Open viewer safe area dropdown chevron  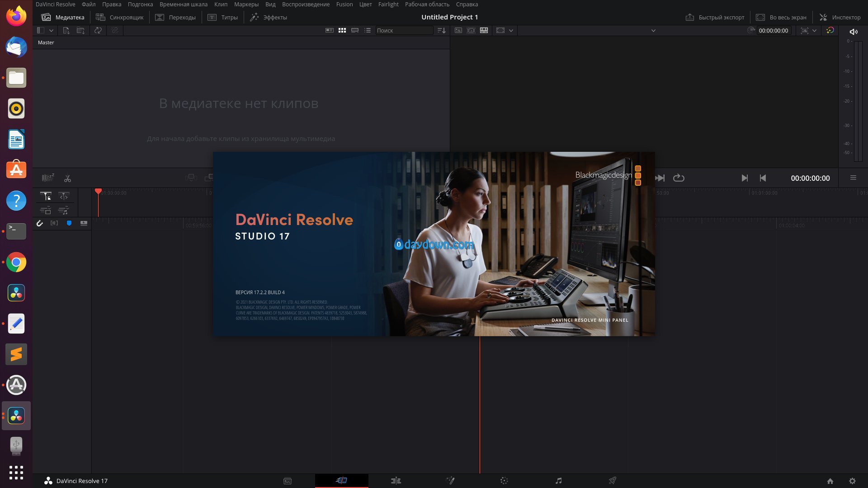[x=511, y=30]
